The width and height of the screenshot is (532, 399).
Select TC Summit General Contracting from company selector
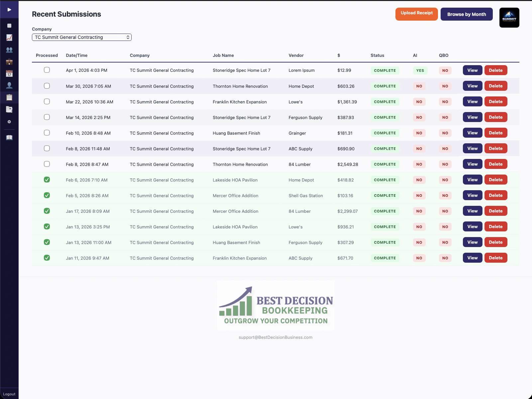pyautogui.click(x=81, y=37)
